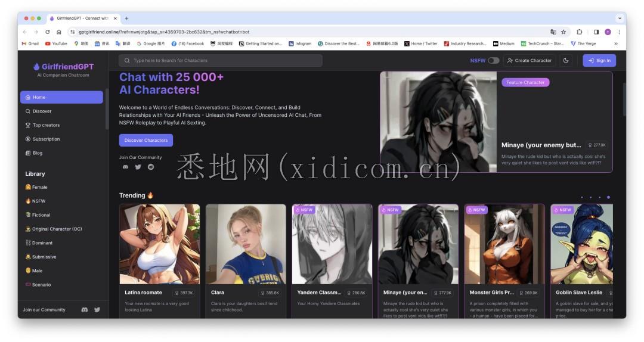
Task: Expand the tab search chevron in the title bar
Action: tap(620, 18)
